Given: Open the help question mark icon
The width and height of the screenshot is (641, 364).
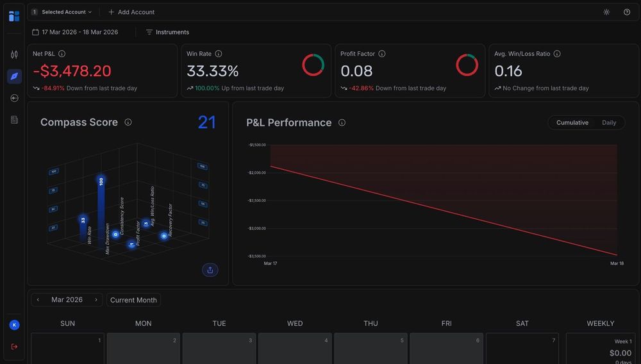Looking at the screenshot, I should click(x=626, y=12).
